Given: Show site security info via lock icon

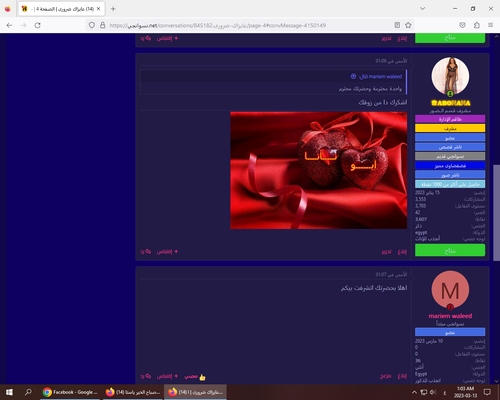Looking at the screenshot, I should tap(103, 25).
